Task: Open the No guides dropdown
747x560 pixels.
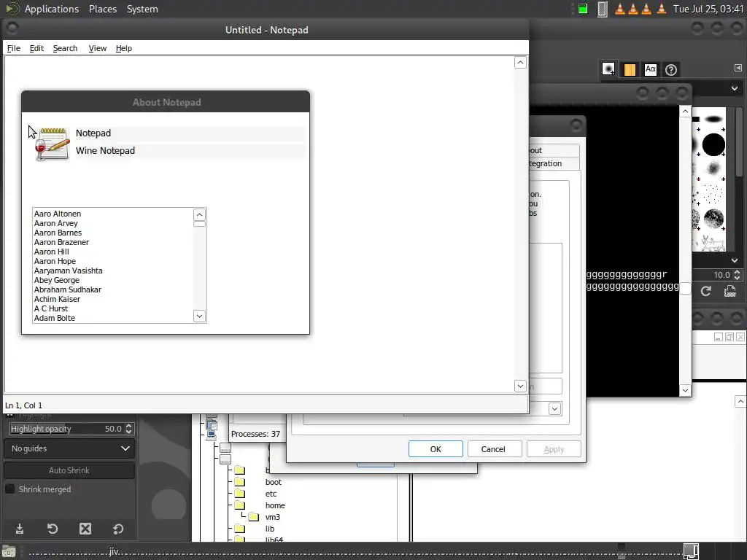Action: [x=69, y=448]
